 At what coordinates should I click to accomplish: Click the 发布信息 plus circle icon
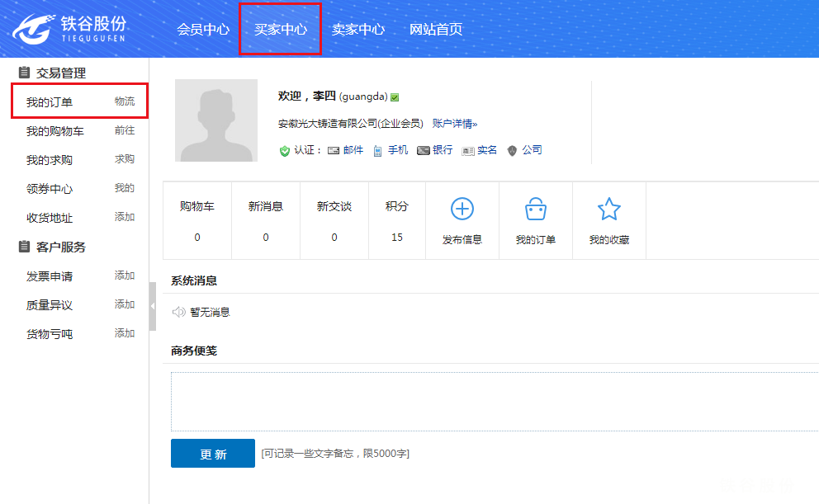coord(462,210)
